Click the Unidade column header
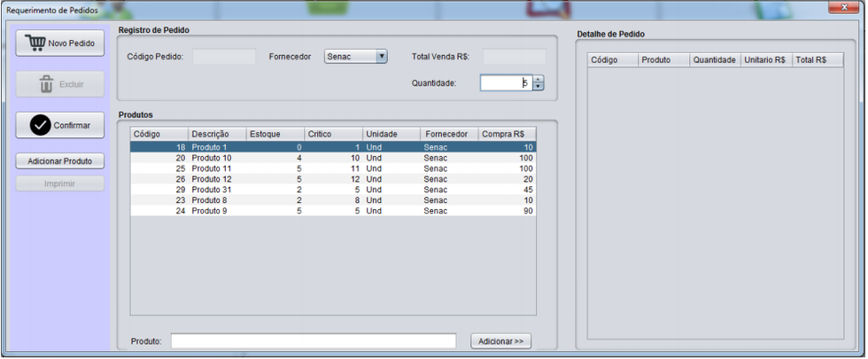The height and width of the screenshot is (359, 868). coord(391,134)
